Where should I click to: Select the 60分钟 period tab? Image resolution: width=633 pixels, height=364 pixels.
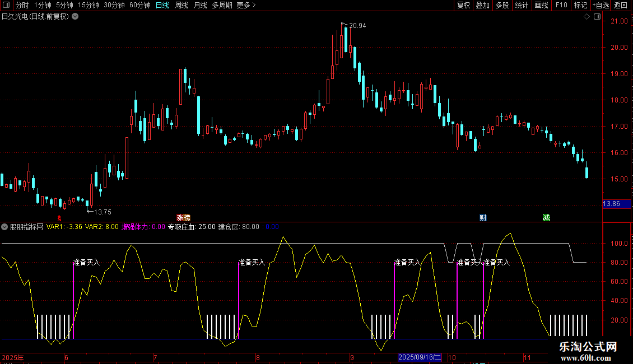(139, 6)
